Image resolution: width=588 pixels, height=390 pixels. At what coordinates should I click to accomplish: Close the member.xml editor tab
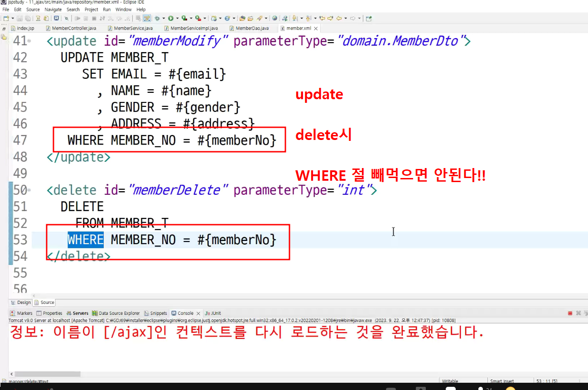point(316,29)
